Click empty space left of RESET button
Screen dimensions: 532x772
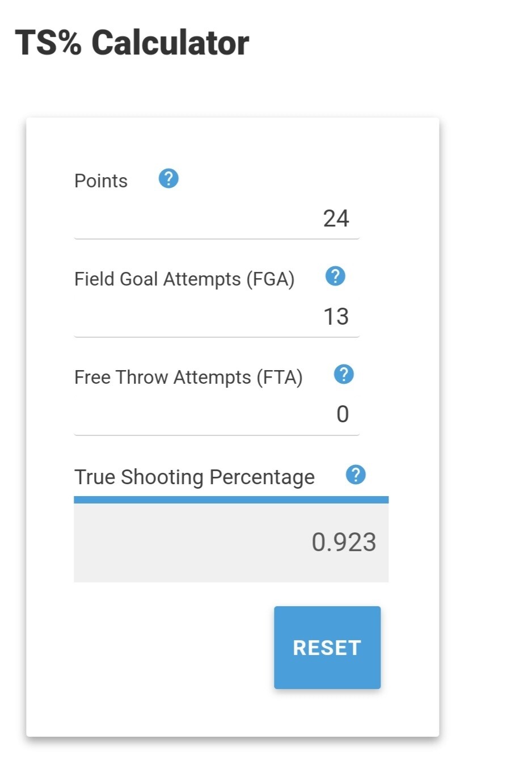coord(170,648)
